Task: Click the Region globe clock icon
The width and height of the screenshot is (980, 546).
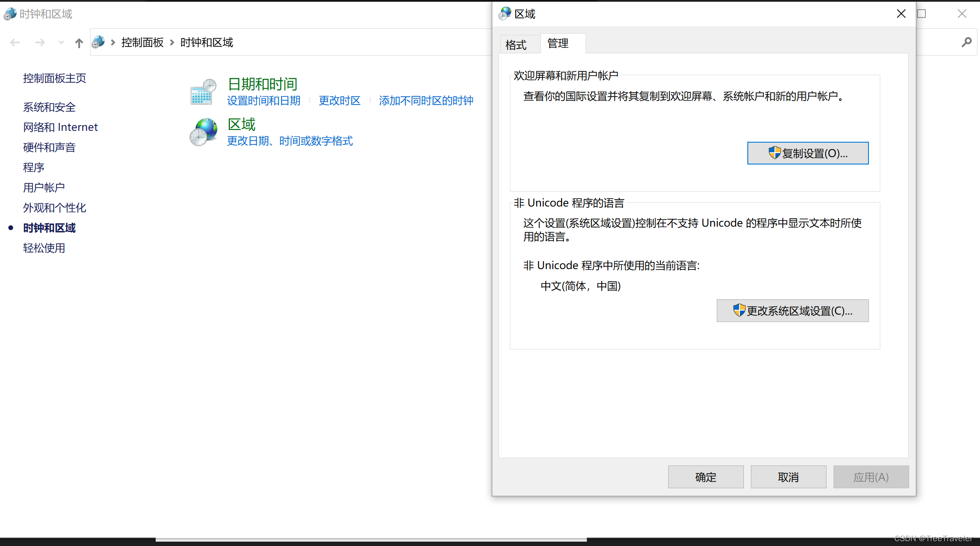Action: tap(203, 132)
